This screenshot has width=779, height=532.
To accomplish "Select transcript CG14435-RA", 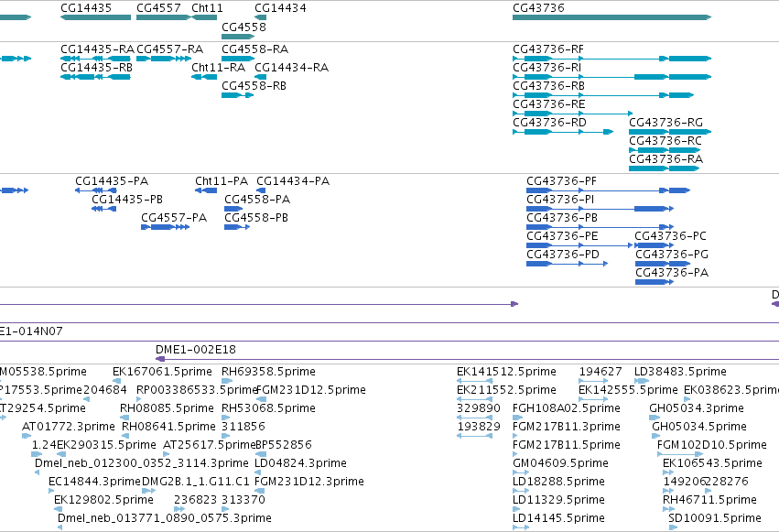I will [95, 59].
